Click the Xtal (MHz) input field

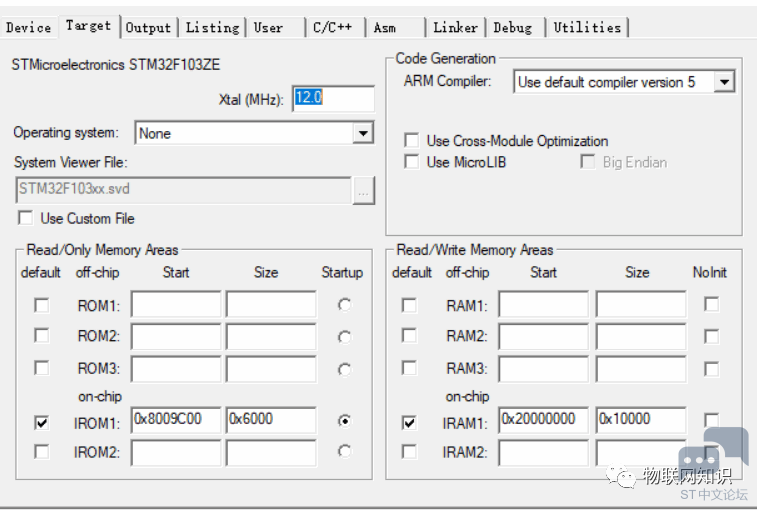click(x=333, y=99)
